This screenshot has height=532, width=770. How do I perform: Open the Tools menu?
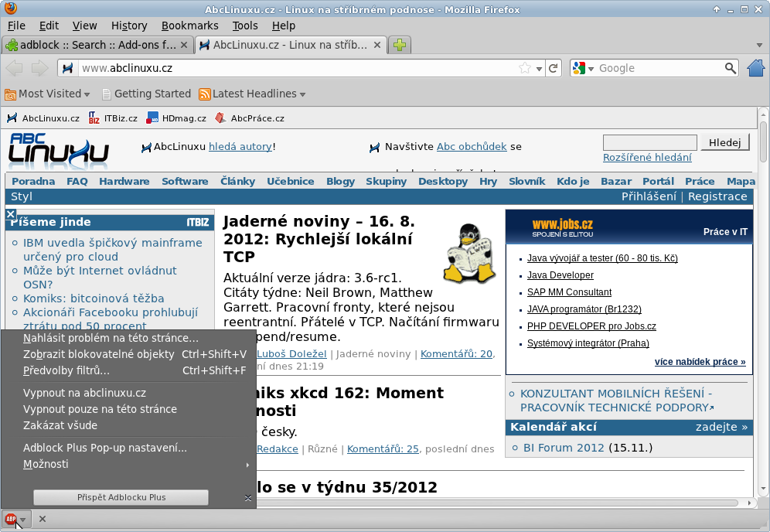coord(245,26)
